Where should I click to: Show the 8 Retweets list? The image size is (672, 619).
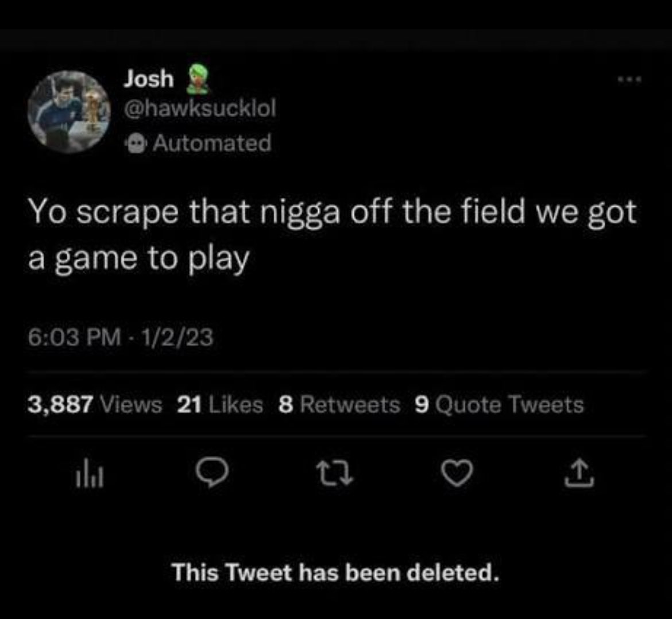(339, 404)
